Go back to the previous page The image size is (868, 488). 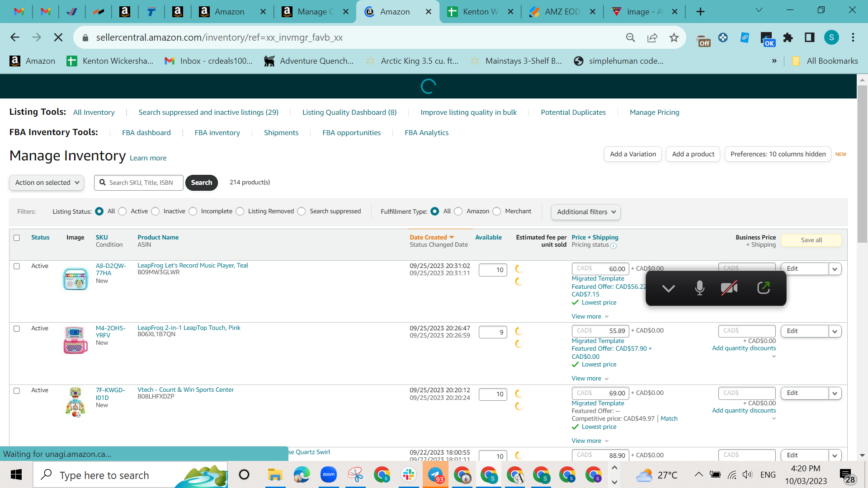(x=15, y=38)
